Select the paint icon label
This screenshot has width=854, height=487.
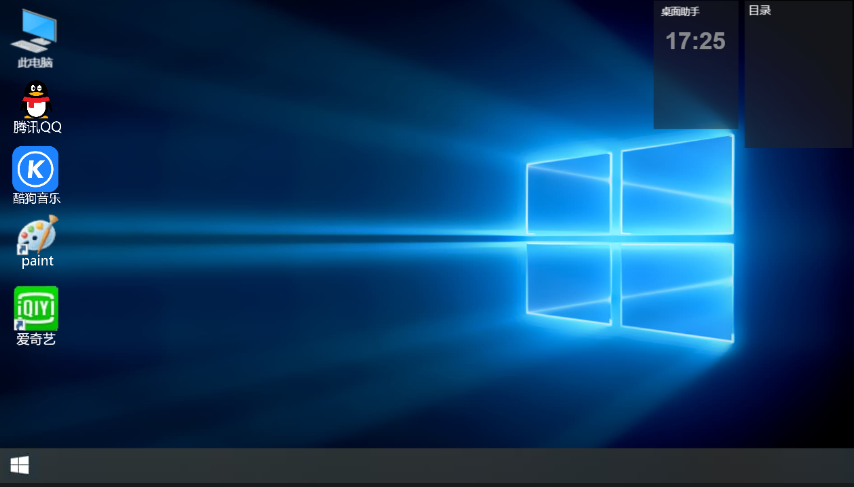(x=38, y=261)
